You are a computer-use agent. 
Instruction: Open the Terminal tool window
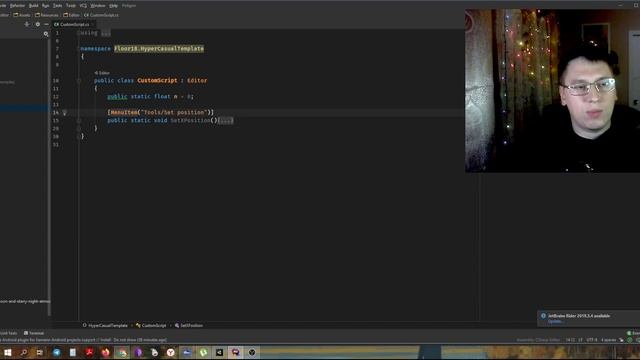click(34, 333)
